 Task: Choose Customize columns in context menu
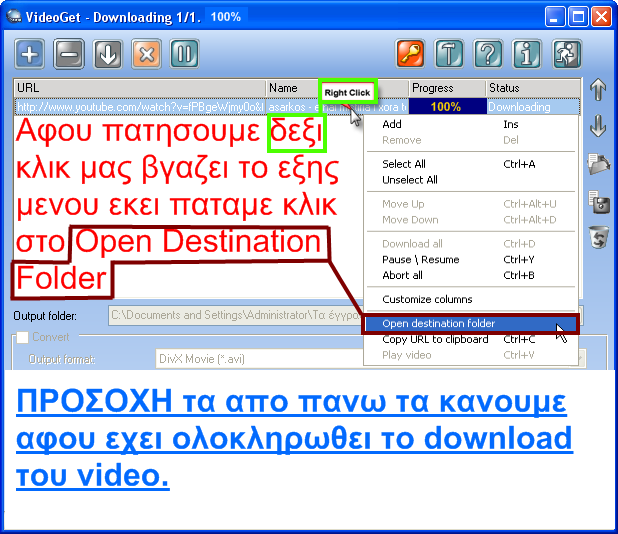point(471,299)
